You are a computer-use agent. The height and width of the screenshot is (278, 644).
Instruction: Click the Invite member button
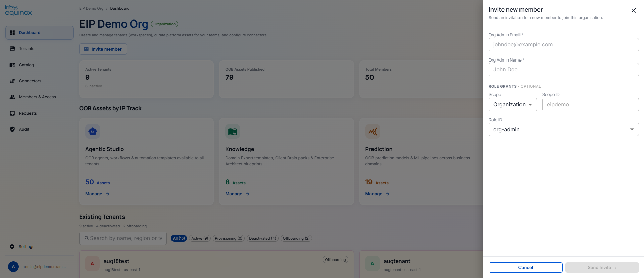click(103, 49)
